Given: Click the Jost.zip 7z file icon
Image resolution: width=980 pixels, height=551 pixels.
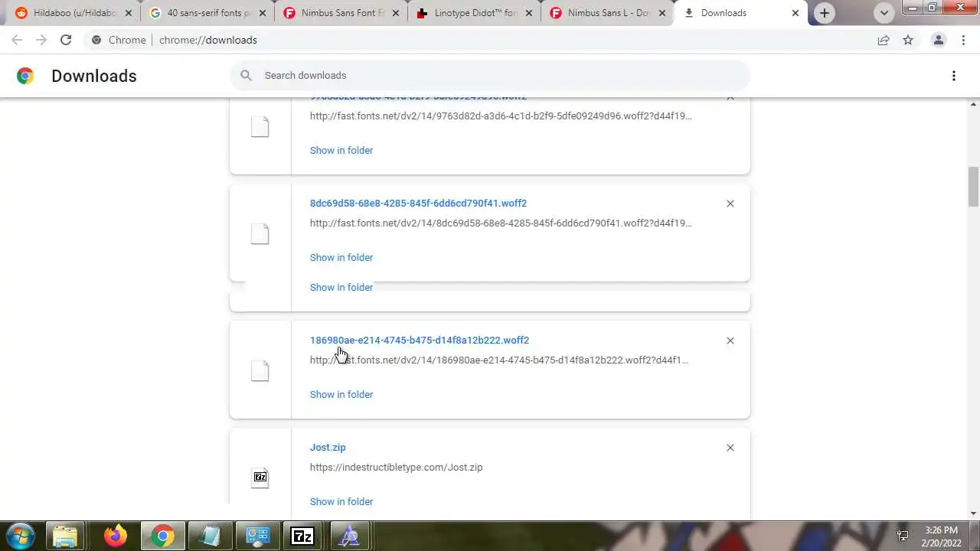Looking at the screenshot, I should (260, 478).
